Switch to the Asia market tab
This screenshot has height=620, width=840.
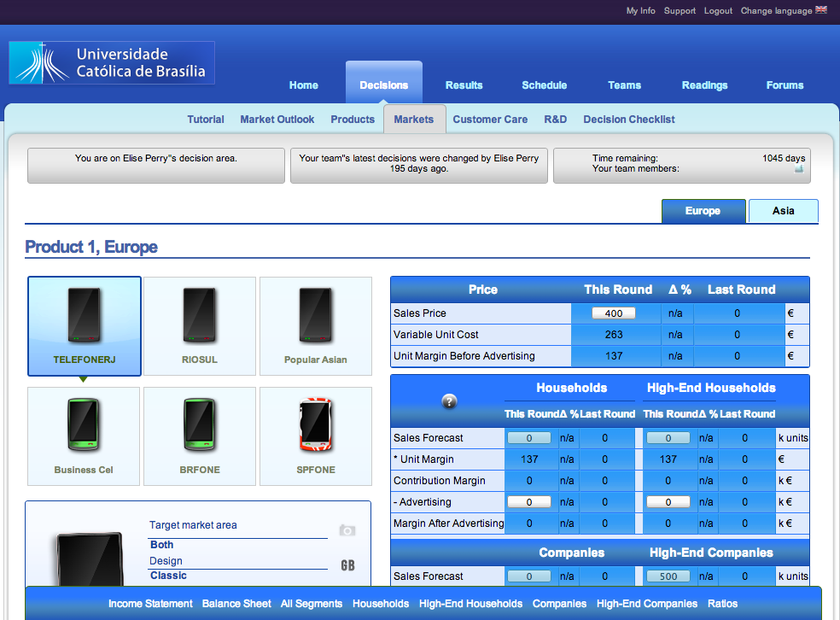pos(783,211)
